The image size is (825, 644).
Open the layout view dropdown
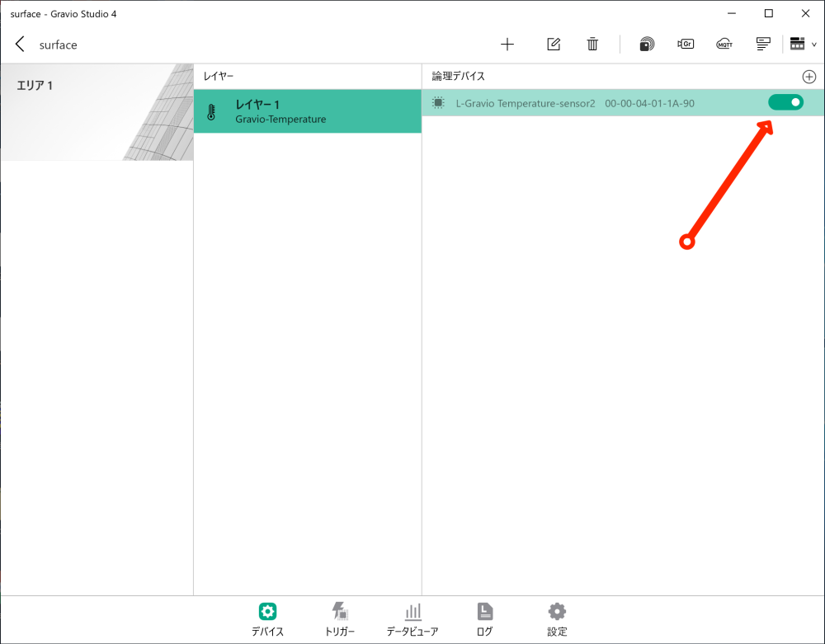tap(803, 45)
